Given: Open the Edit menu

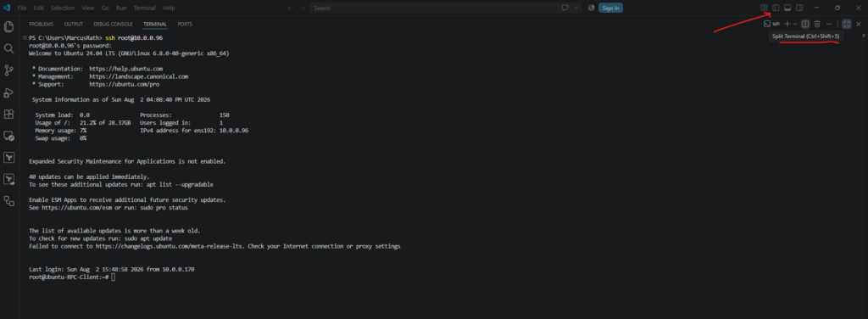Looking at the screenshot, I should [38, 8].
